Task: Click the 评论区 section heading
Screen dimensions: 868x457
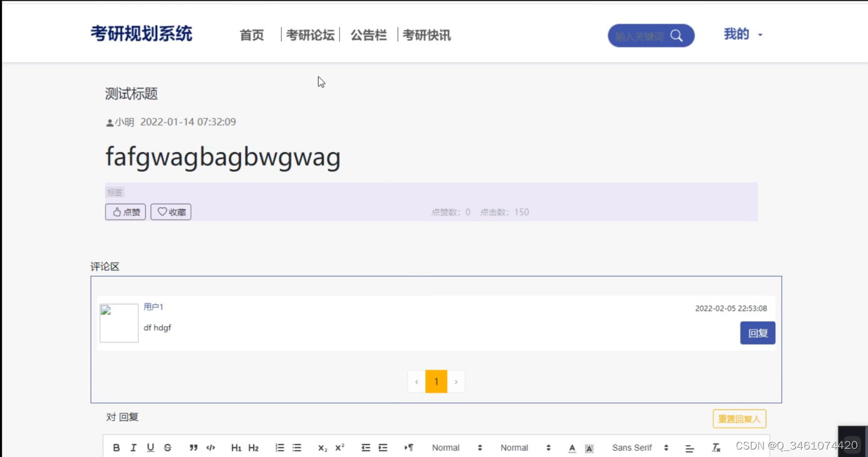Action: click(x=105, y=267)
